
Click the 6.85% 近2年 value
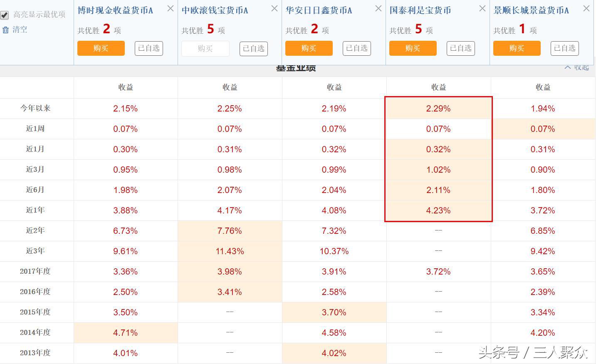(x=543, y=231)
